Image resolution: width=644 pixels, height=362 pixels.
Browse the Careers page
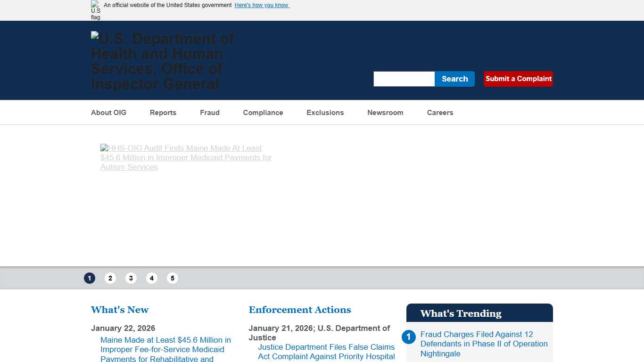[440, 113]
